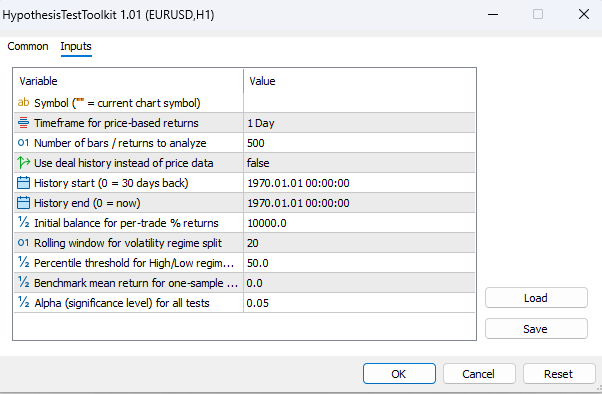The width and height of the screenshot is (602, 394).
Task: Click the string icon beside Symbol row
Action: (23, 103)
